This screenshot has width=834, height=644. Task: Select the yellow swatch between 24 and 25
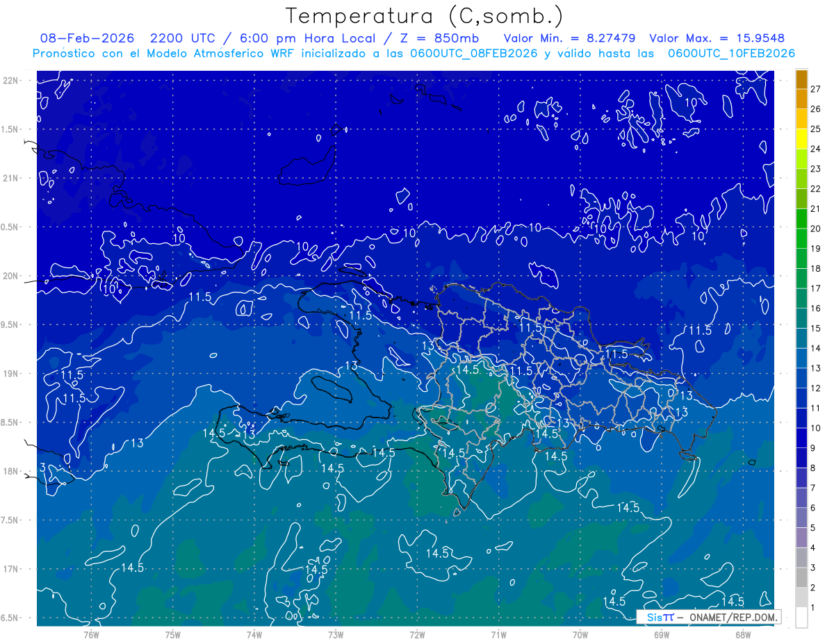pyautogui.click(x=801, y=139)
